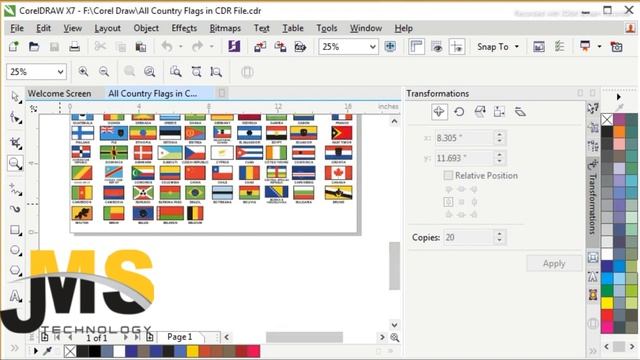Viewport: 640px width, 360px height.
Task: Expand the Snap To dropdown
Action: pos(517,47)
